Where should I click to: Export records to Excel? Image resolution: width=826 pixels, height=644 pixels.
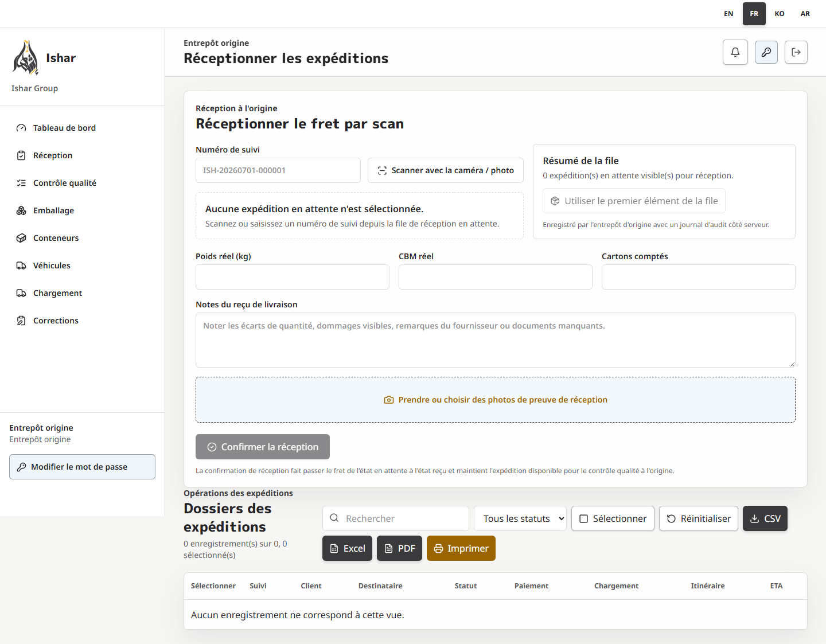348,548
